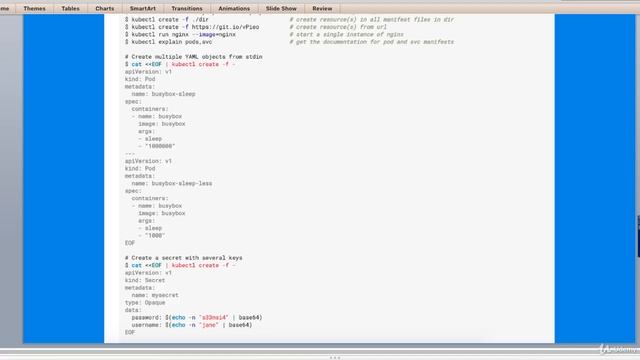This screenshot has width=640, height=360.
Task: Click the 'name: busybox-sleep-less' line
Action: (171, 183)
